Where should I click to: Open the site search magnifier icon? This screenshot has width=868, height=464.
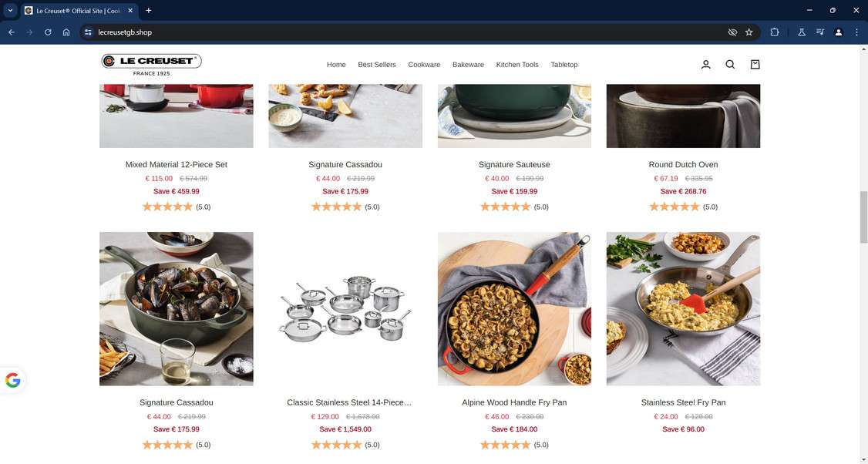(730, 64)
